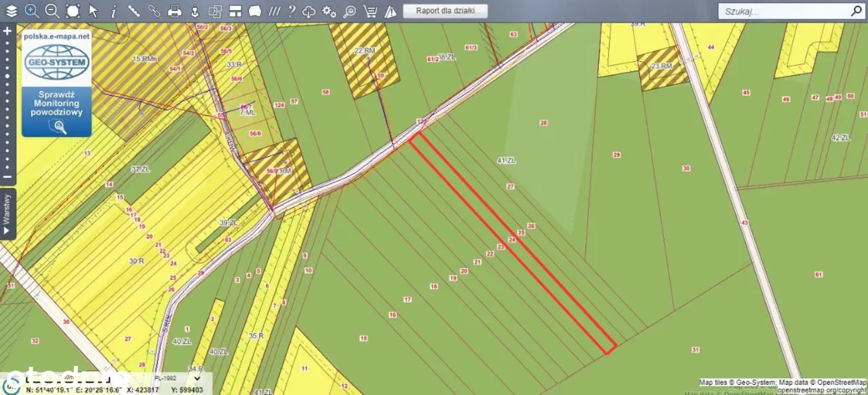Click the plus on the zoom slider
This screenshot has width=868, height=395.
pos(7,31)
